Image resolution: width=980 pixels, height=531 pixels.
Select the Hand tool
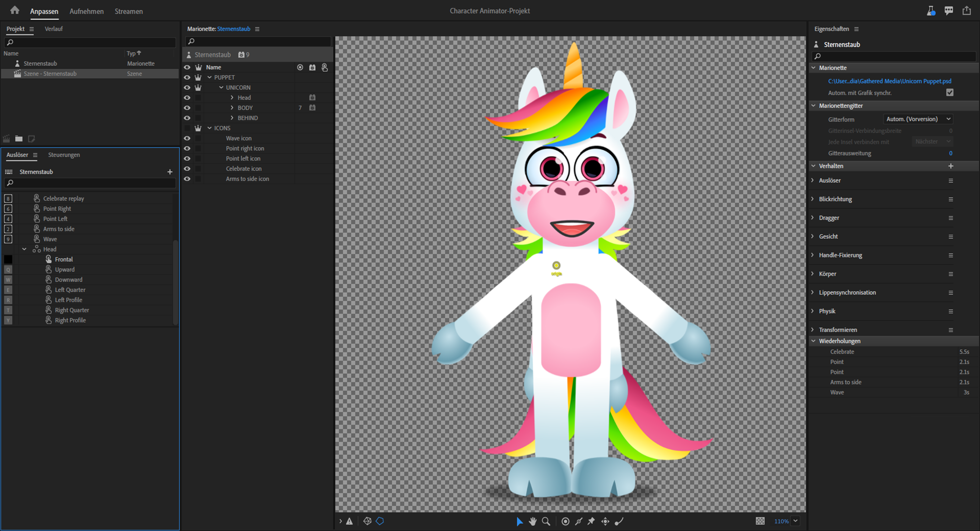coord(532,521)
